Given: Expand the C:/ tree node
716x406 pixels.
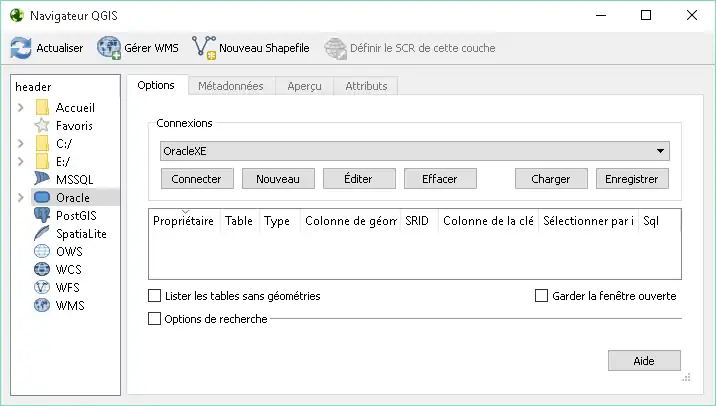Looking at the screenshot, I should (x=21, y=143).
